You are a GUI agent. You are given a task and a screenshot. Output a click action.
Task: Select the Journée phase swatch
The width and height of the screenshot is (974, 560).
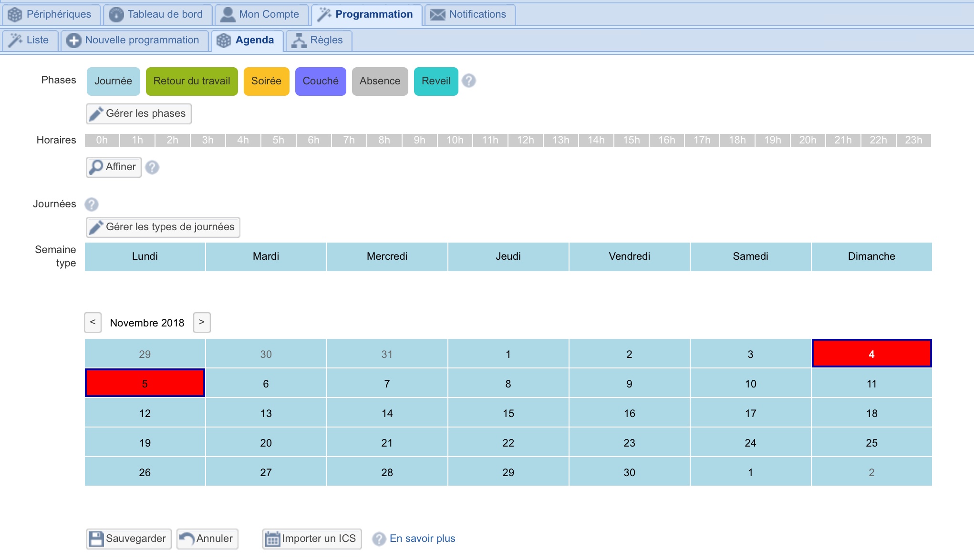[113, 81]
